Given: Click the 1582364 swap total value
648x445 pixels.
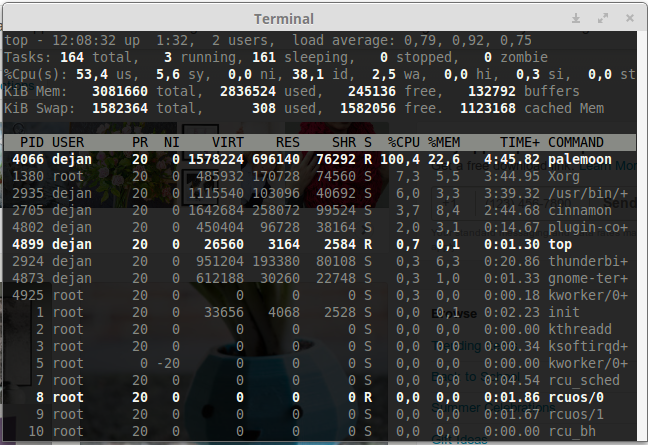Looking at the screenshot, I should point(120,108).
